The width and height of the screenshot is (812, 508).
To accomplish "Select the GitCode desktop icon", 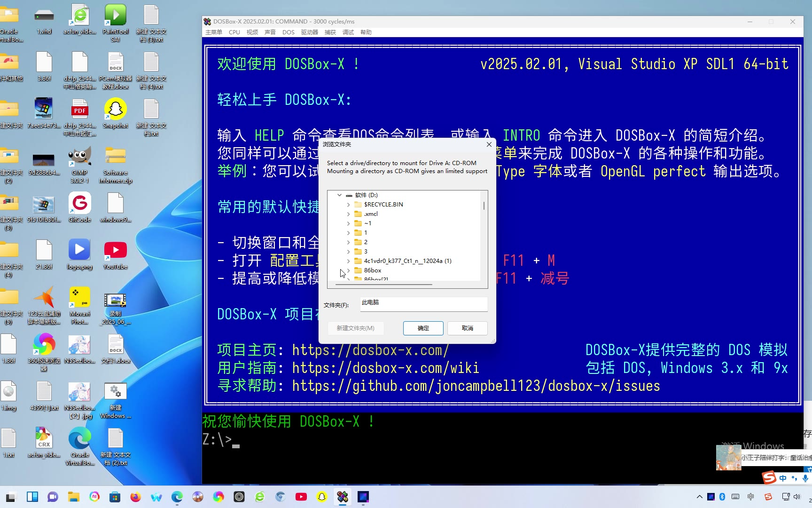I will tap(79, 207).
